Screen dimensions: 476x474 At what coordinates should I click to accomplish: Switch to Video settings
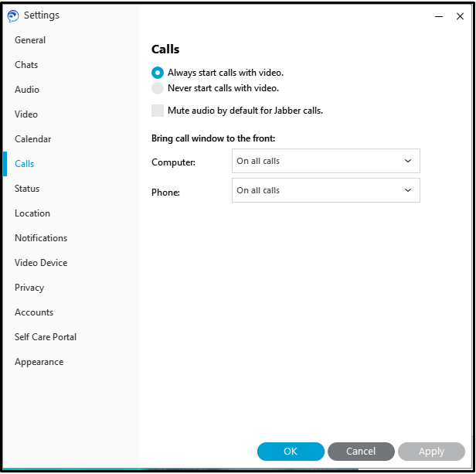(26, 114)
